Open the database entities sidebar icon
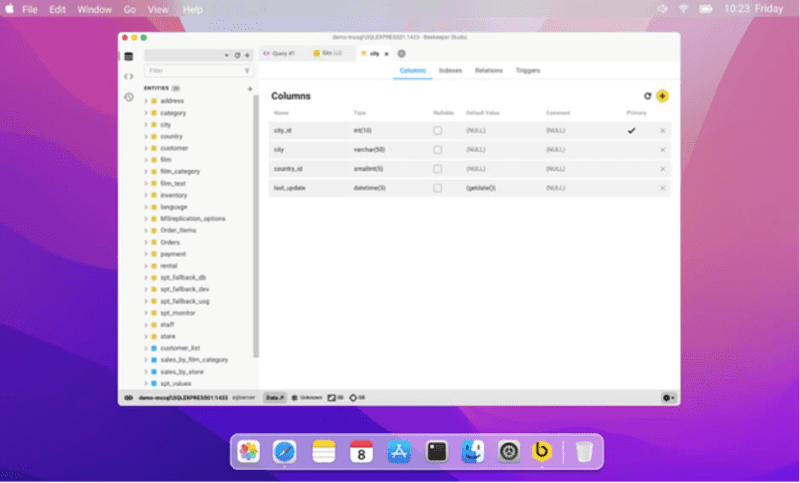Screen dimensions: 800x483 click(128, 55)
